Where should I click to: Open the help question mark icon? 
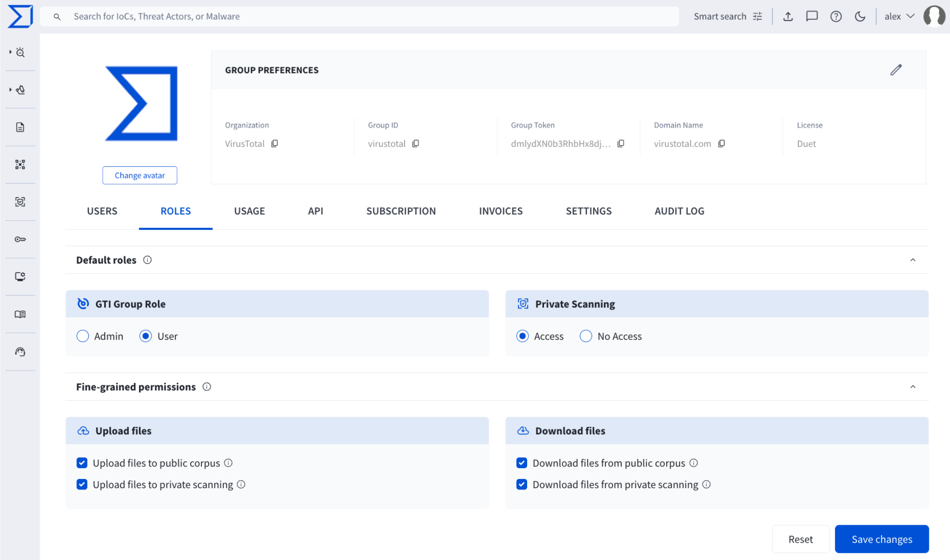click(x=836, y=16)
